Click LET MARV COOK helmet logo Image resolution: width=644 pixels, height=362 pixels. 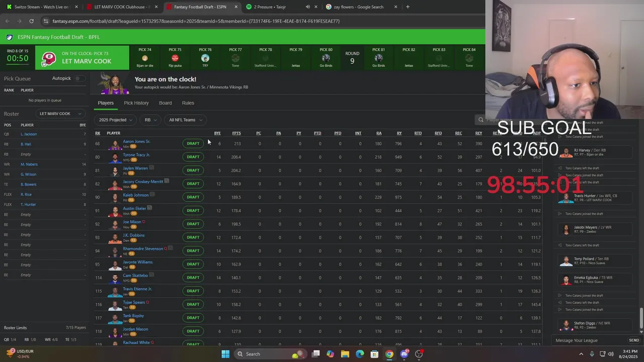49,59
